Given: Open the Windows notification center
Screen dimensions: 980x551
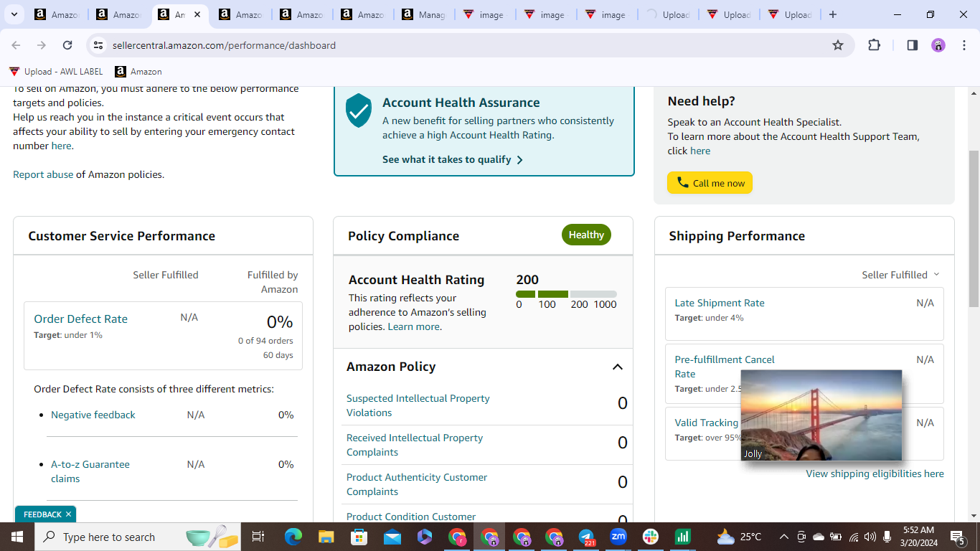Looking at the screenshot, I should tap(958, 537).
